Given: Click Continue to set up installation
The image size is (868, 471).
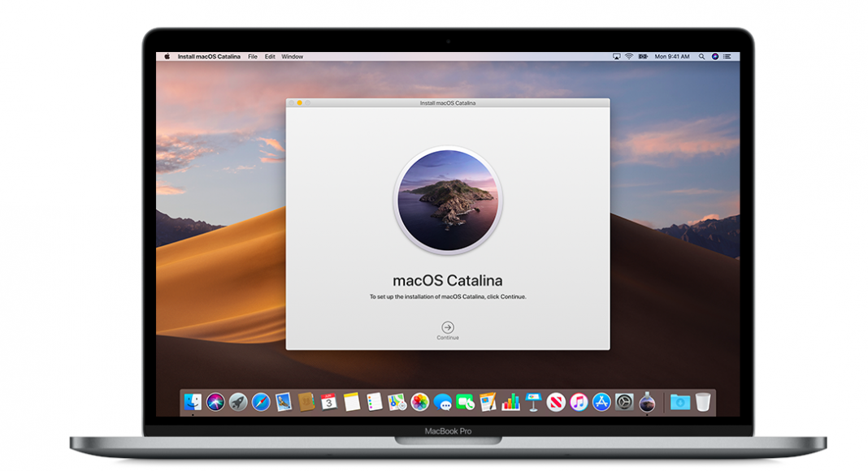Looking at the screenshot, I should click(448, 331).
